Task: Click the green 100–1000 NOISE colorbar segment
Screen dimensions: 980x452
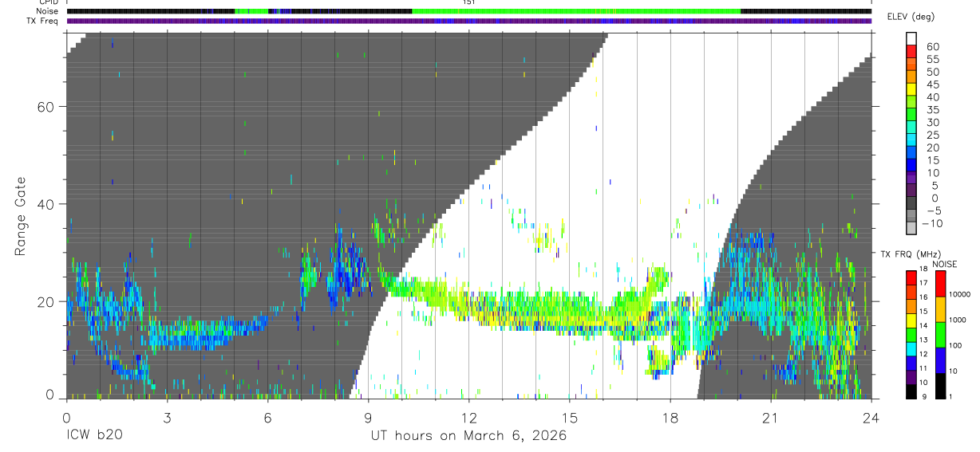Action: 941,333
